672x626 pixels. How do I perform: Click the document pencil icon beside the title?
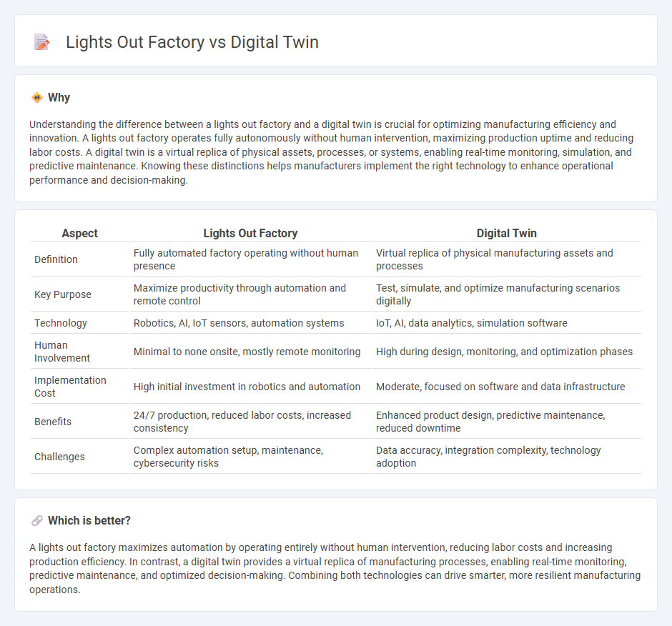[42, 42]
